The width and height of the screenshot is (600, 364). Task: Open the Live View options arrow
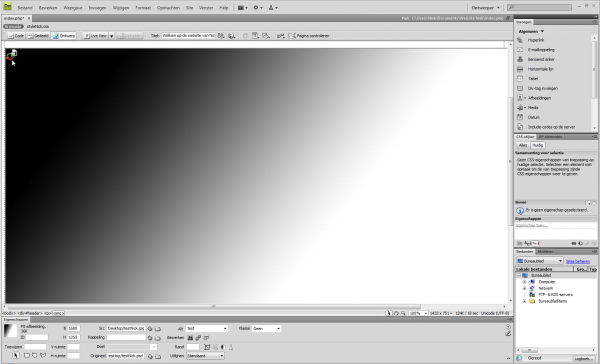[112, 36]
